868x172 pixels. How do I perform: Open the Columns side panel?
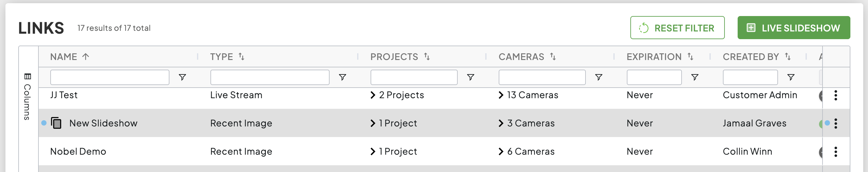(x=28, y=97)
